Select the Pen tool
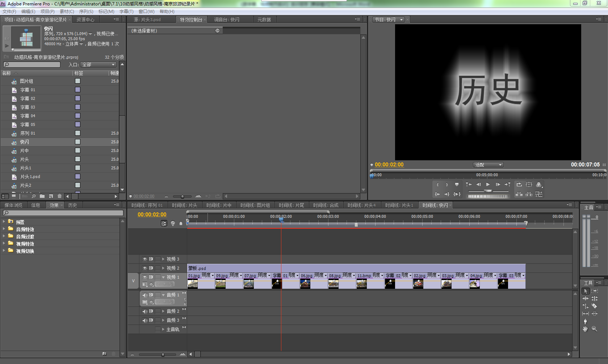 point(585,321)
